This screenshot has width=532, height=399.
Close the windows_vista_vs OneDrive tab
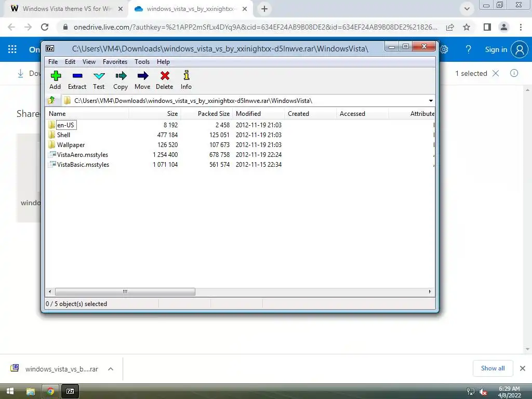tap(245, 9)
